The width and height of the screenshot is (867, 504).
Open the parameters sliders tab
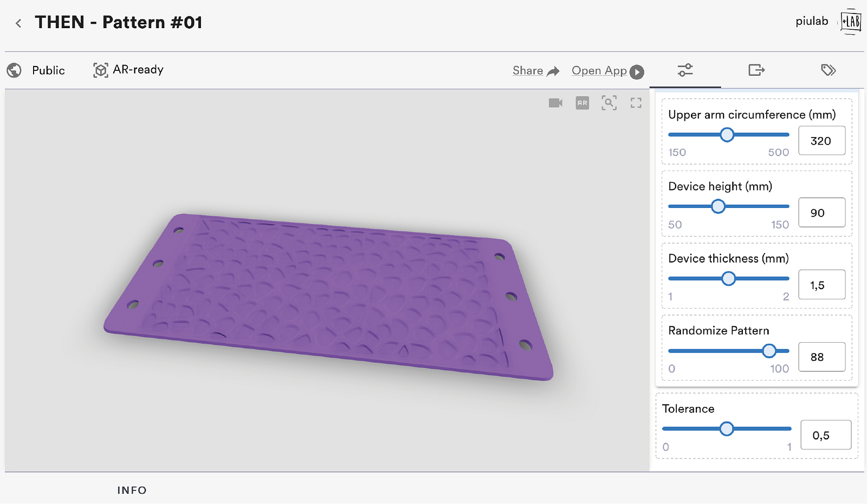pos(685,70)
